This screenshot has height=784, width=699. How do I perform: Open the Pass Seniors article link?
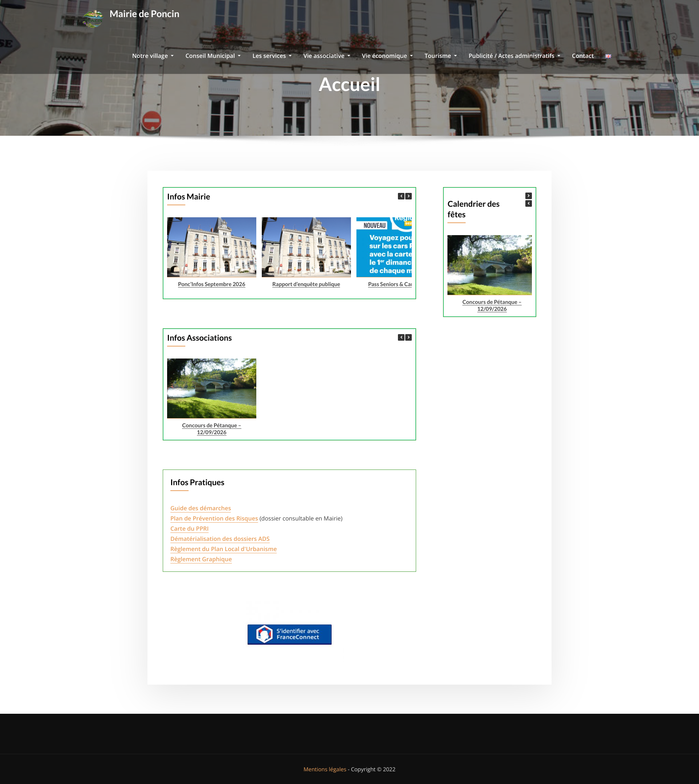390,284
